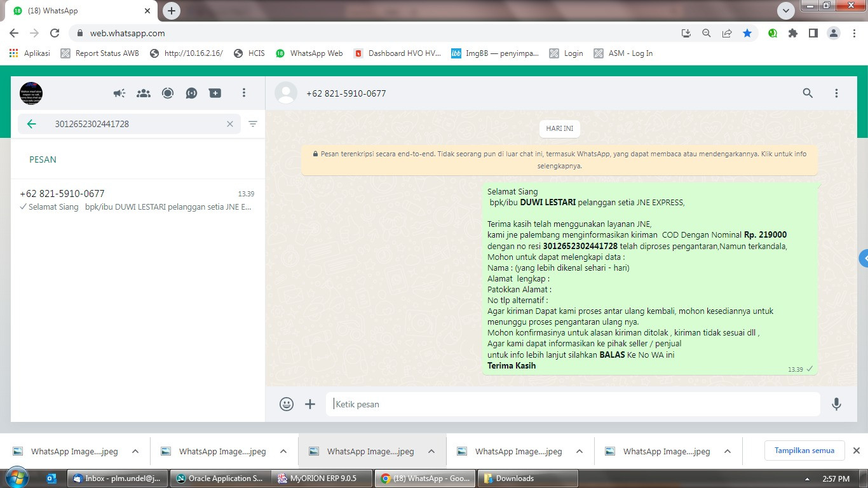868x488 pixels.
Task: Open Windows Start button
Action: [17, 478]
